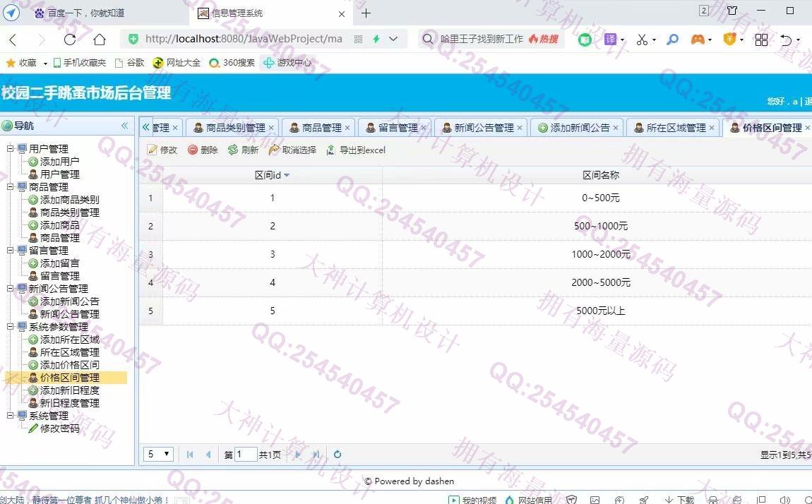Screen dimensions: 812x504
Task: Go back in browser history
Action: click(13, 40)
